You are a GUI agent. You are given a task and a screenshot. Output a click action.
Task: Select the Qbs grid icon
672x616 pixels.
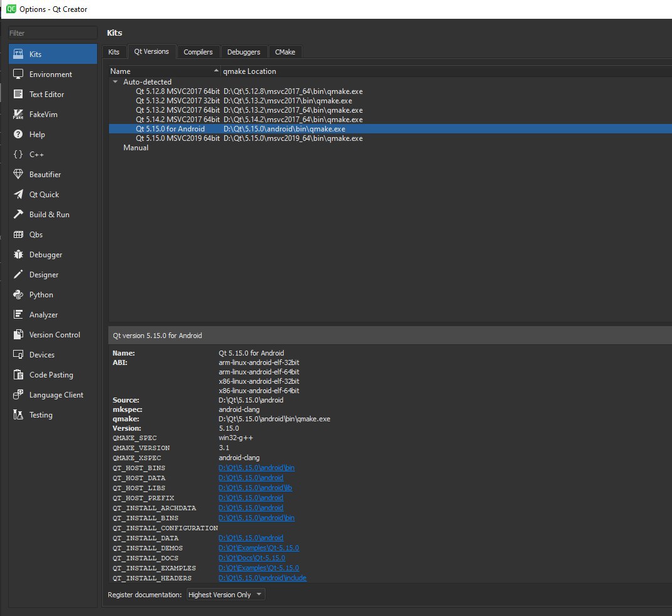18,235
